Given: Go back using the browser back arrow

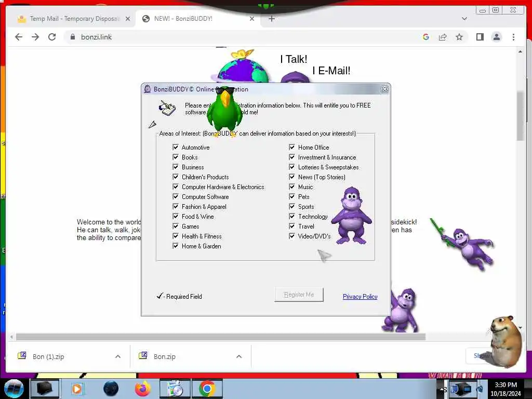Looking at the screenshot, I should pyautogui.click(x=19, y=37).
